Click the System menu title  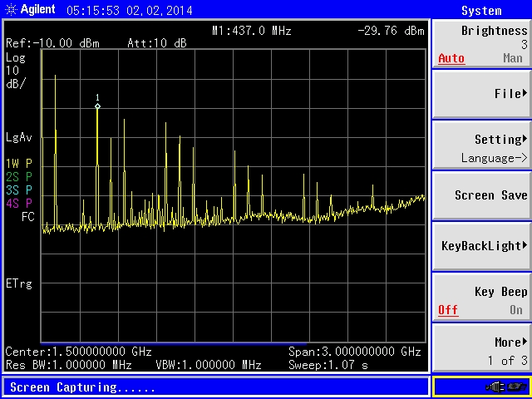pyautogui.click(x=481, y=11)
